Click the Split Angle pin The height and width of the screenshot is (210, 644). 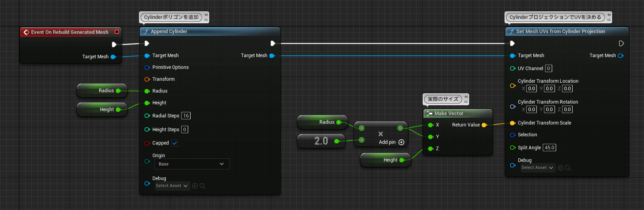pyautogui.click(x=513, y=148)
